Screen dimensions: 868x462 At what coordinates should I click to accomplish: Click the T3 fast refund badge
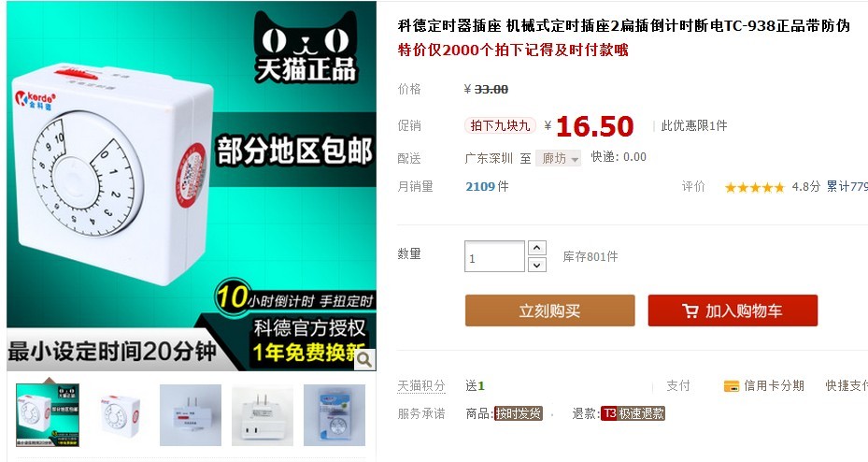click(633, 413)
